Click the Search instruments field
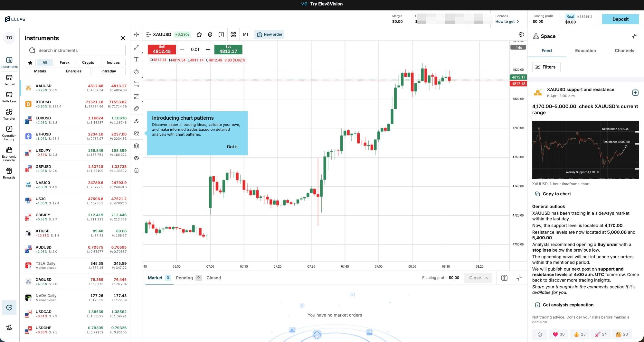644x342 pixels. pyautogui.click(x=75, y=50)
